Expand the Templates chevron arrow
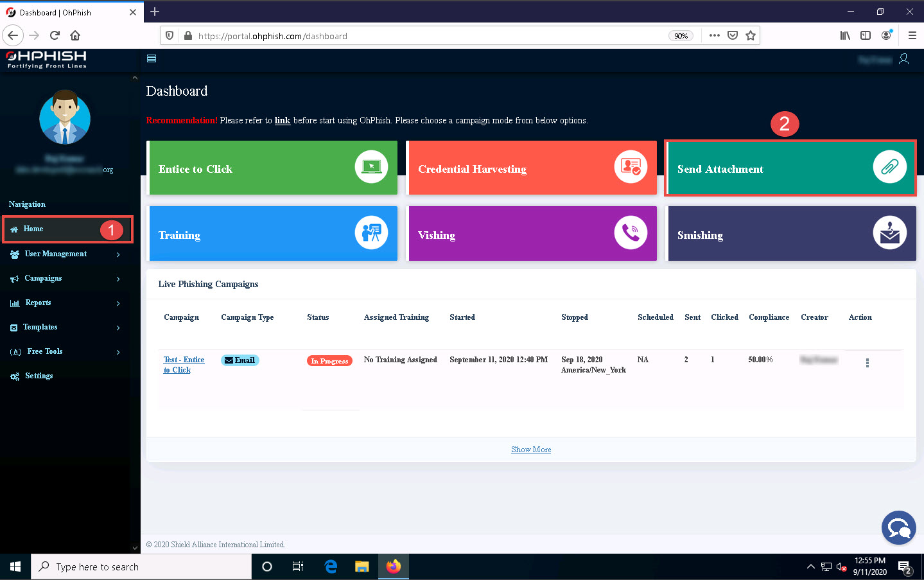Image resolution: width=924 pixels, height=580 pixels. coord(118,328)
